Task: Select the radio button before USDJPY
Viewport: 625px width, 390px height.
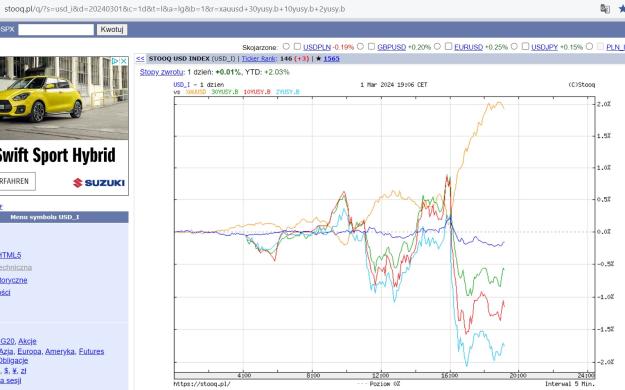Action: click(x=514, y=47)
